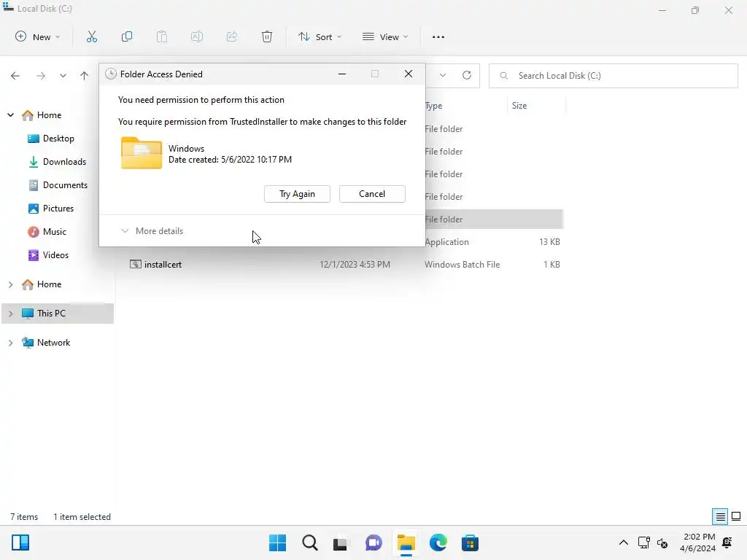
Task: Select Network in navigation pane
Action: coord(46,343)
